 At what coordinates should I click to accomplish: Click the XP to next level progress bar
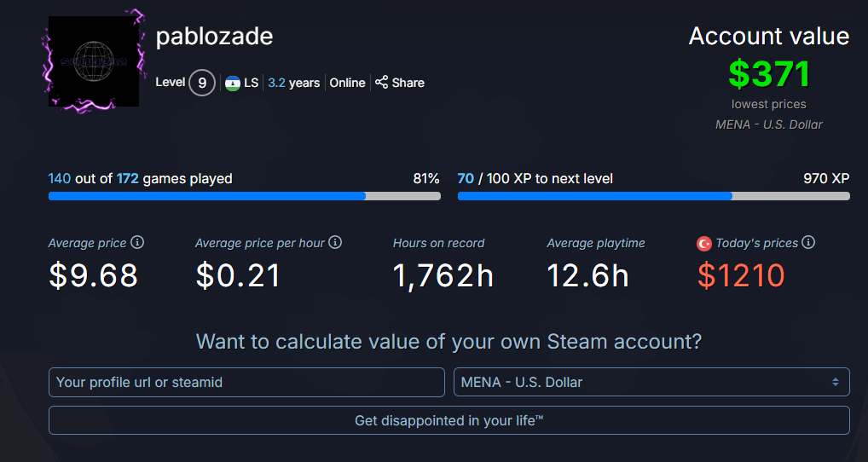point(653,196)
